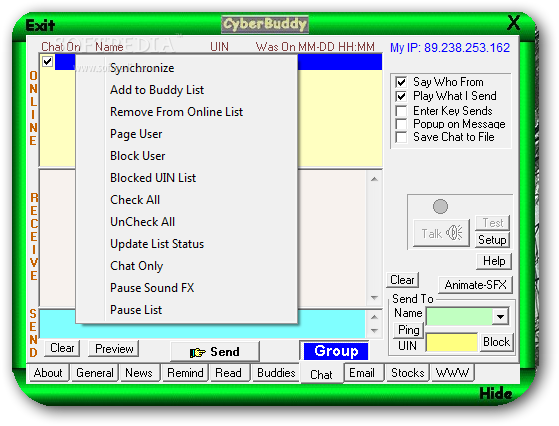This screenshot has width=559, height=426.
Task: Open the Email tab
Action: pyautogui.click(x=363, y=373)
